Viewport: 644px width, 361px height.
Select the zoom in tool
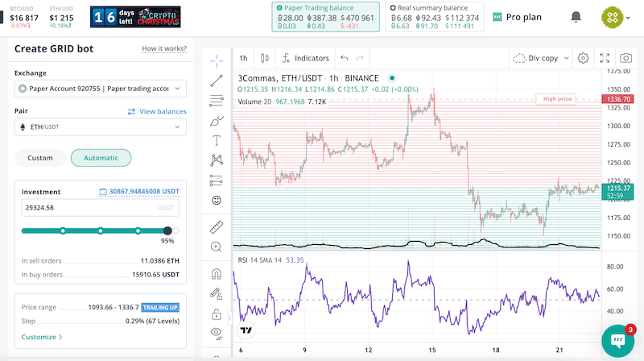pos(217,247)
